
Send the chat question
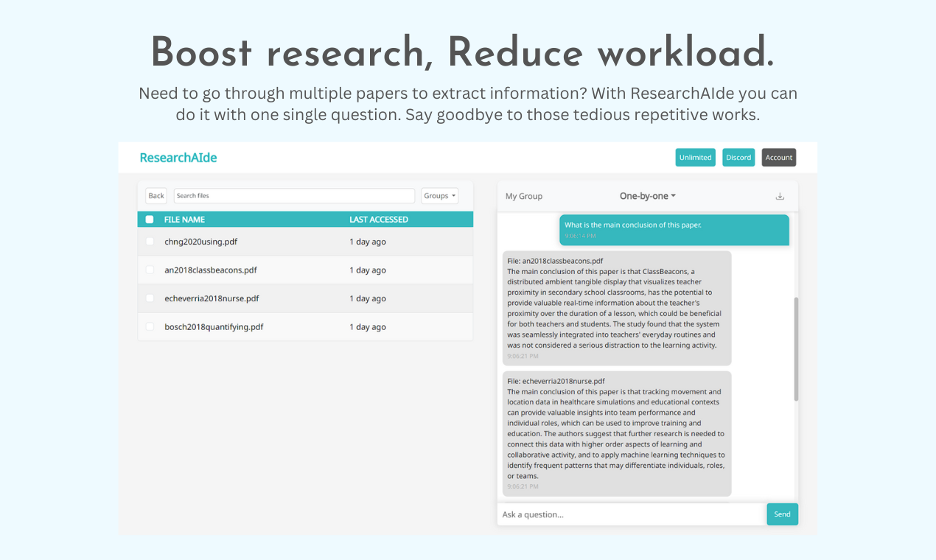click(782, 514)
